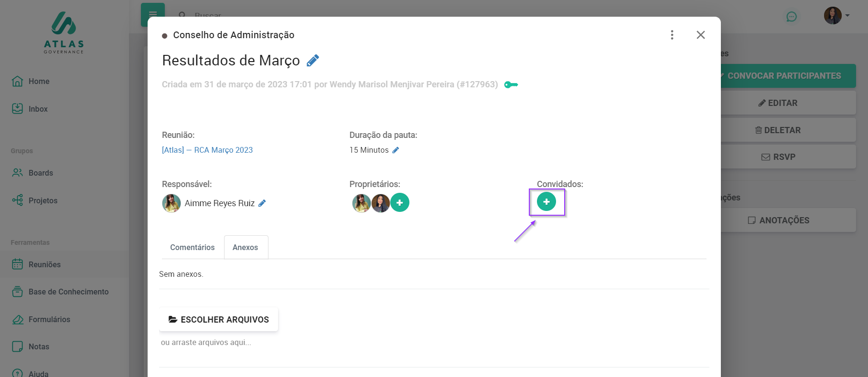
Task: Click the pencil icon beside Resultados de Março
Action: tap(313, 61)
